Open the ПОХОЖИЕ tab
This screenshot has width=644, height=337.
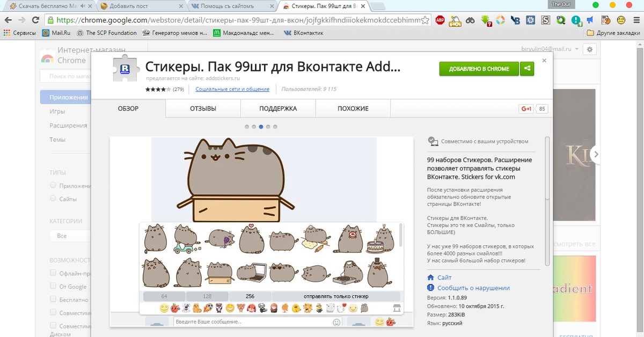pos(353,108)
